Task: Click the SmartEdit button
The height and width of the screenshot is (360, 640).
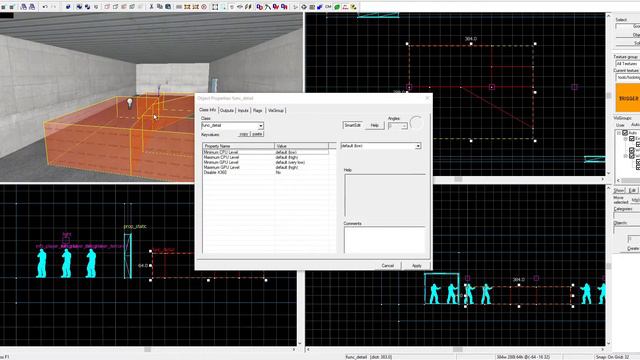Action: (352, 125)
